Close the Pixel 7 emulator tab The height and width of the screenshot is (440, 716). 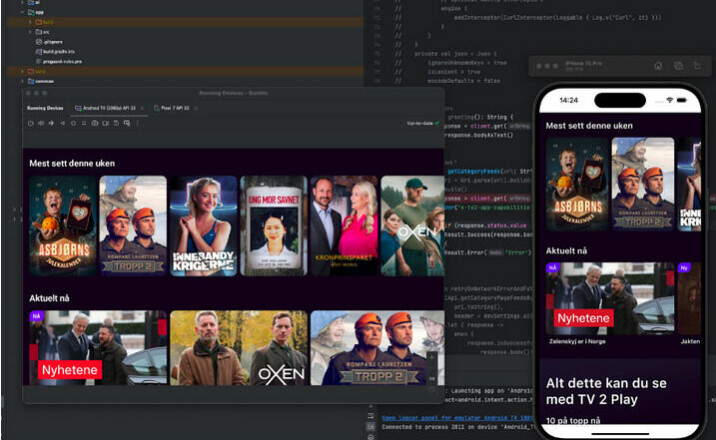tap(195, 108)
